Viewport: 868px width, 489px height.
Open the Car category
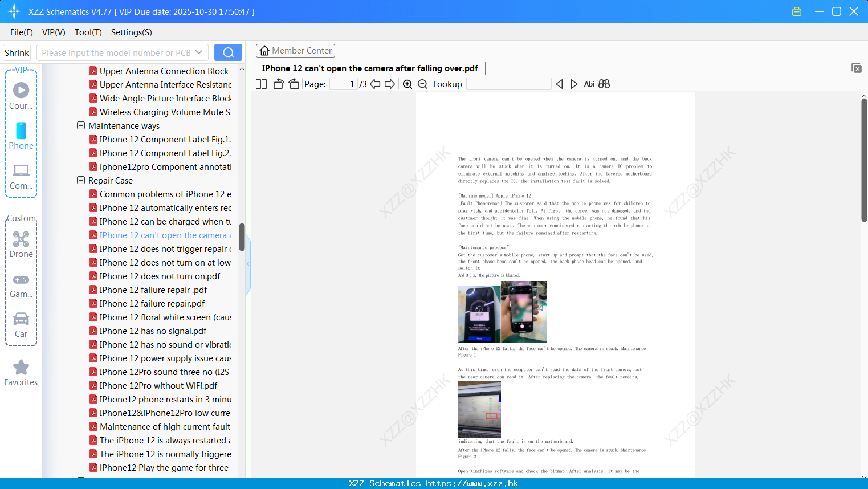21,325
